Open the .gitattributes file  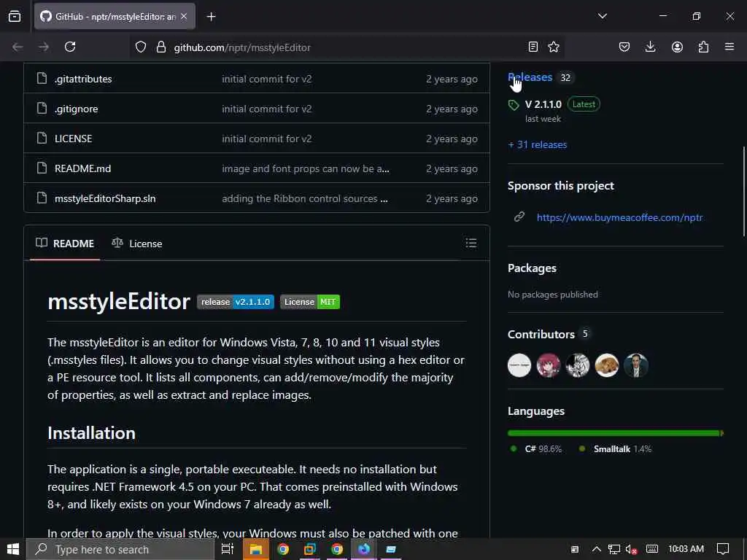coord(83,79)
